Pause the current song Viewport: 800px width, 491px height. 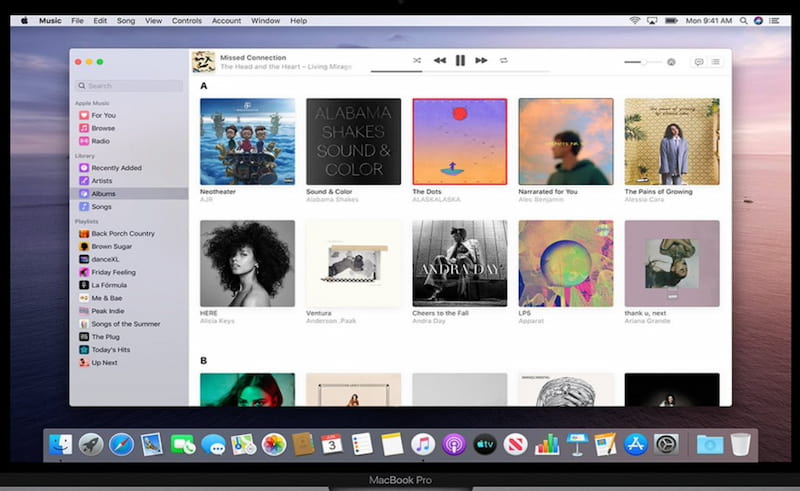460,60
